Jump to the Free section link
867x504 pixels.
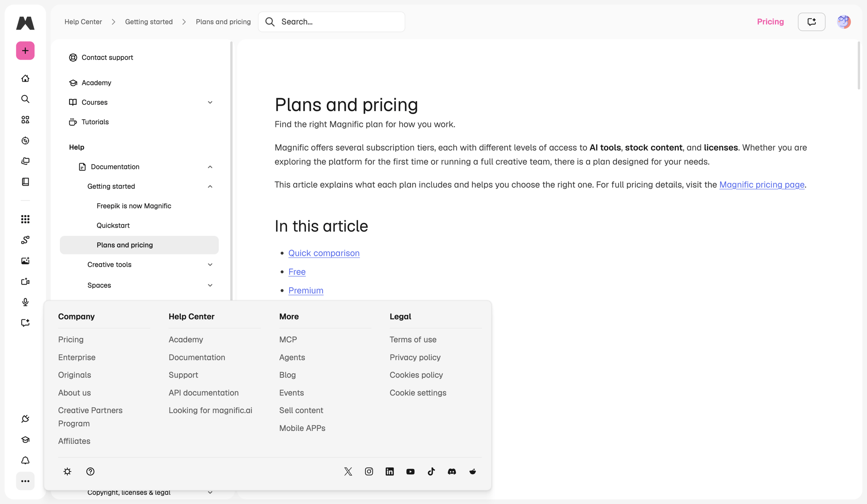pyautogui.click(x=297, y=272)
